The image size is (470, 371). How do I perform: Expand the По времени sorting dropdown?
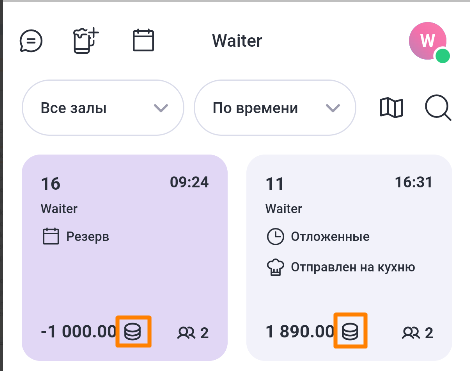(x=275, y=108)
